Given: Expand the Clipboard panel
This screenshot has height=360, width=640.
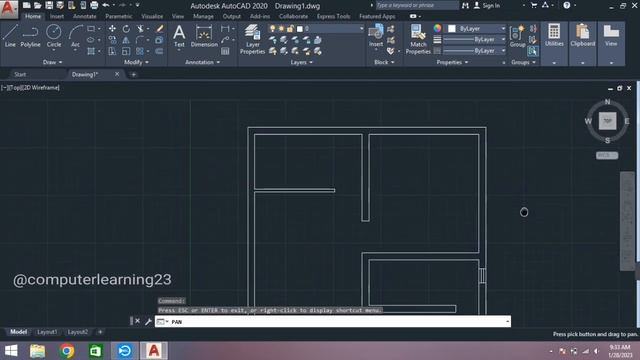Looking at the screenshot, I should tap(582, 63).
